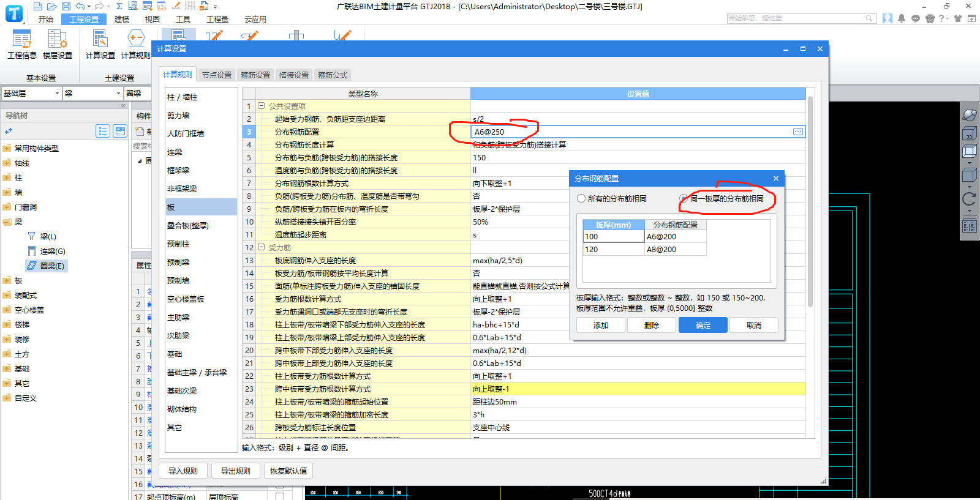Collapse the 公共设置项 group
Image resolution: width=980 pixels, height=500 pixels.
(x=261, y=106)
